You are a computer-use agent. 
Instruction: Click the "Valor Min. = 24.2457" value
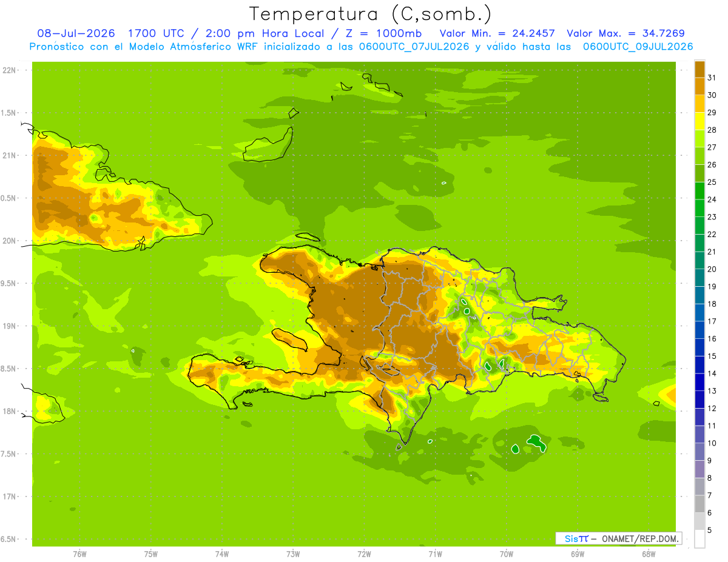[497, 33]
